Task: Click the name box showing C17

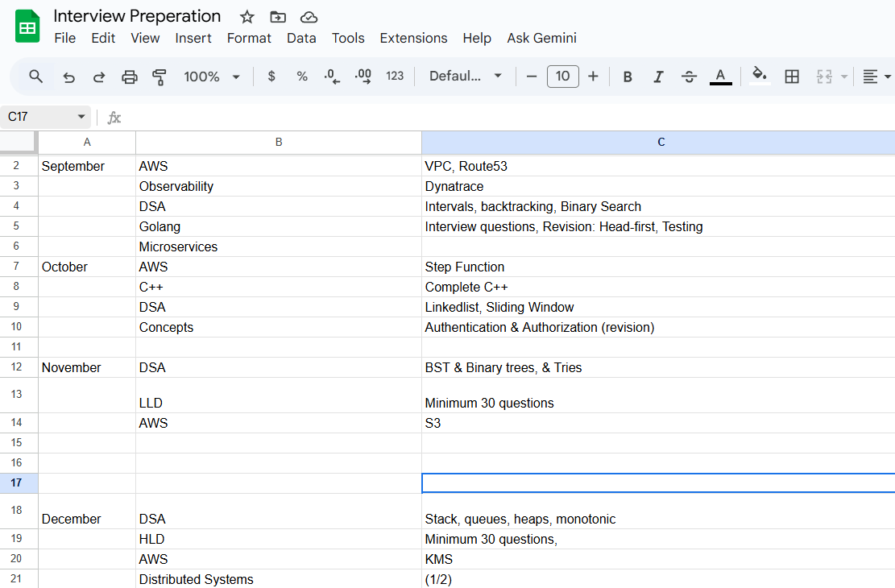Action: [39, 117]
